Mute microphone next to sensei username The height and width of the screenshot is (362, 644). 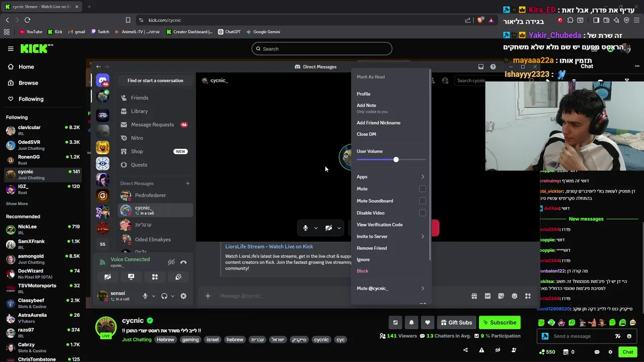tap(145, 296)
